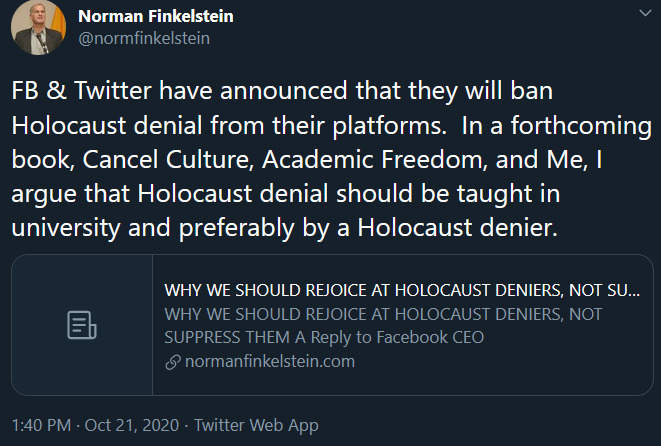
Task: Open the 1:40 PM timestamp permalink
Action: click(41, 425)
